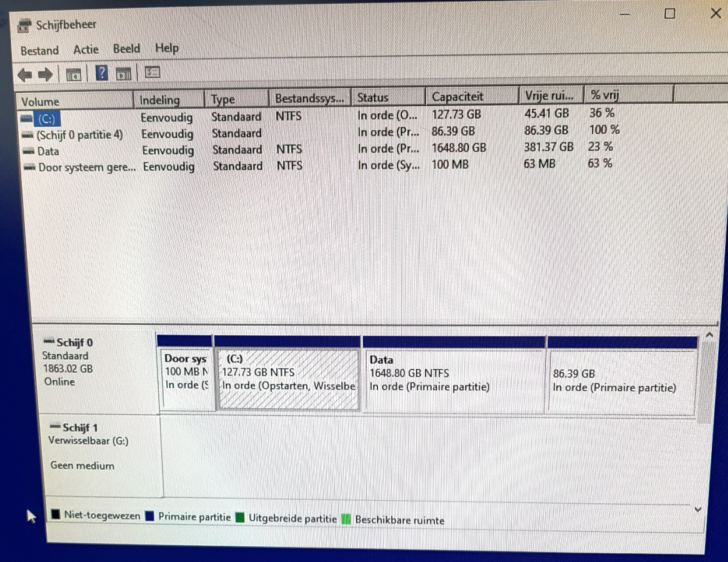728x562 pixels.
Task: Click the 381.37 GB free space cell
Action: coord(549,147)
